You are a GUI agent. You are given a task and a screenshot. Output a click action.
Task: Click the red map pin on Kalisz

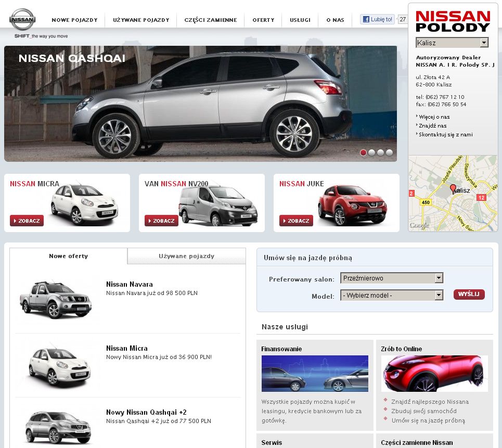(453, 188)
